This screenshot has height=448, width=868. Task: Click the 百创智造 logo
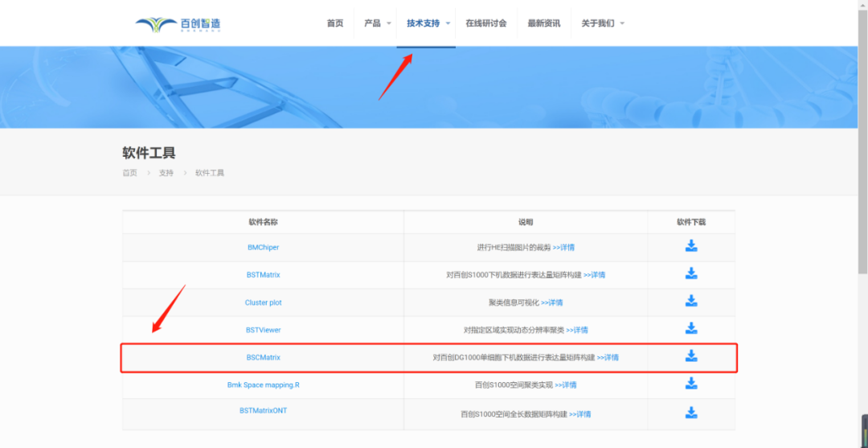[178, 24]
